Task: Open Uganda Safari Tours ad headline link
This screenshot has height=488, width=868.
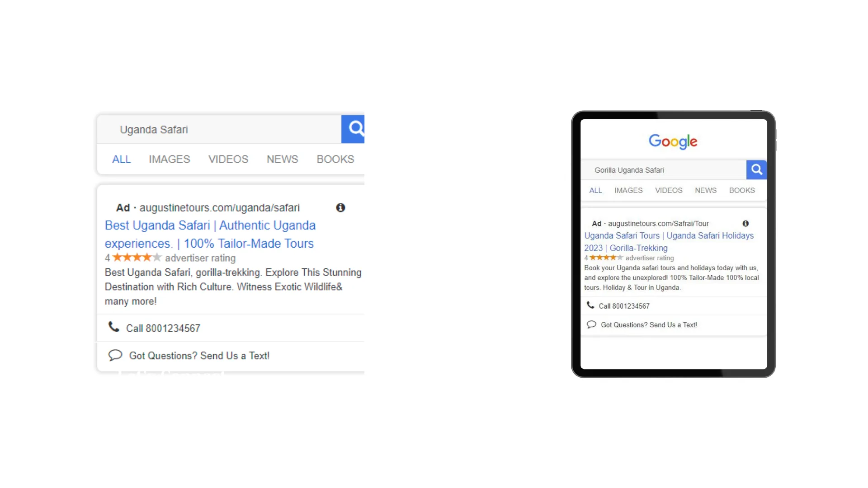Action: (669, 242)
